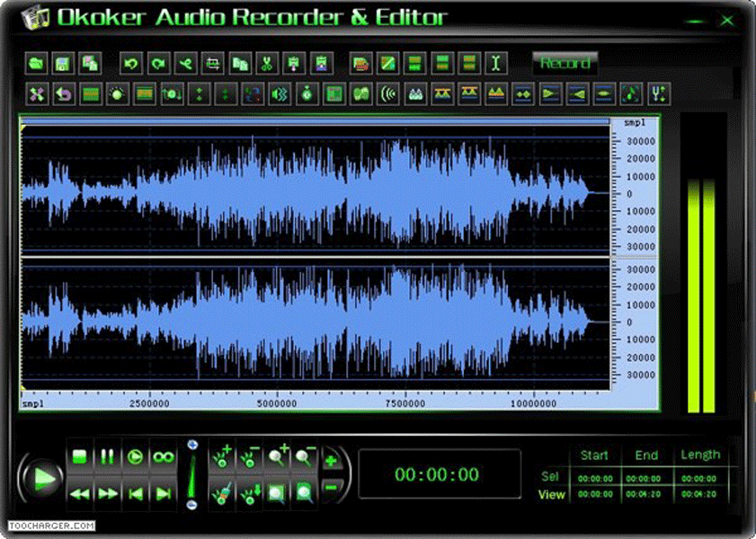756x539 pixels.
Task: Click the lower channel waveform
Action: pyautogui.click(x=316, y=322)
